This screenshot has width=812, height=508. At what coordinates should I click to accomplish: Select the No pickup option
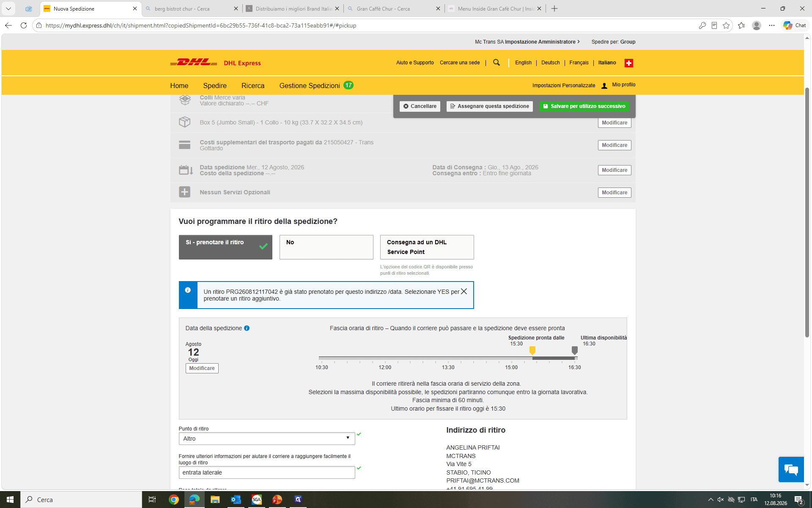326,247
